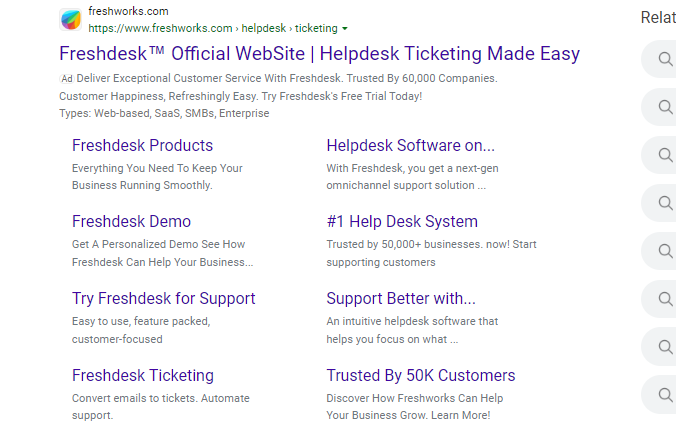This screenshot has height=441, width=676.
Task: Open the Helpdesk Software on... sitelink
Action: (x=410, y=146)
